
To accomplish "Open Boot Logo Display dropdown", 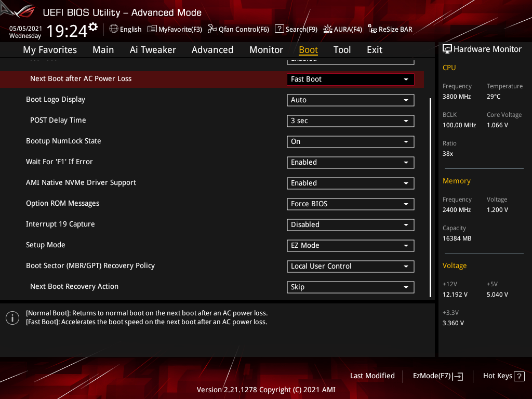I will [x=351, y=100].
